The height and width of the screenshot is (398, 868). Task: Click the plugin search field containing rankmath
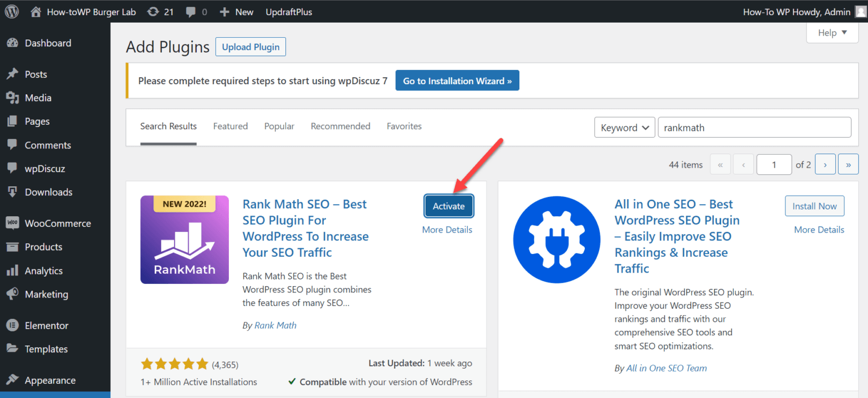tap(754, 128)
